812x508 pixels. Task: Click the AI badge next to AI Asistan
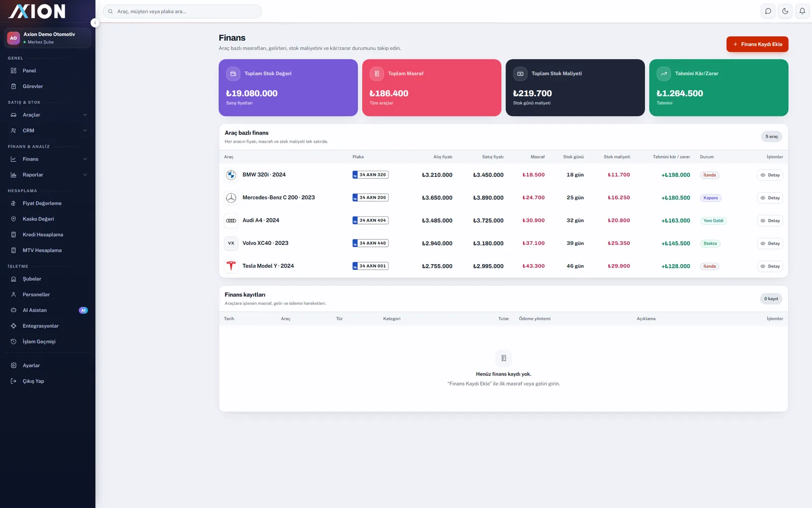tap(83, 310)
